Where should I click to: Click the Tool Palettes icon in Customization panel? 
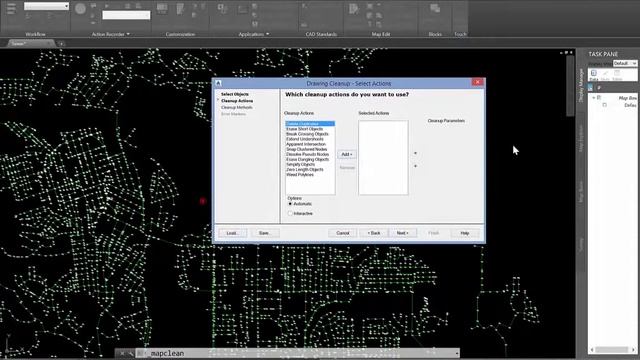180,9
